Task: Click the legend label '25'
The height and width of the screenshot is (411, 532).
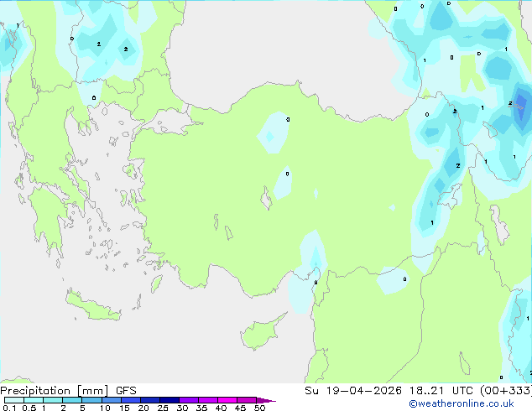Action: (163, 408)
